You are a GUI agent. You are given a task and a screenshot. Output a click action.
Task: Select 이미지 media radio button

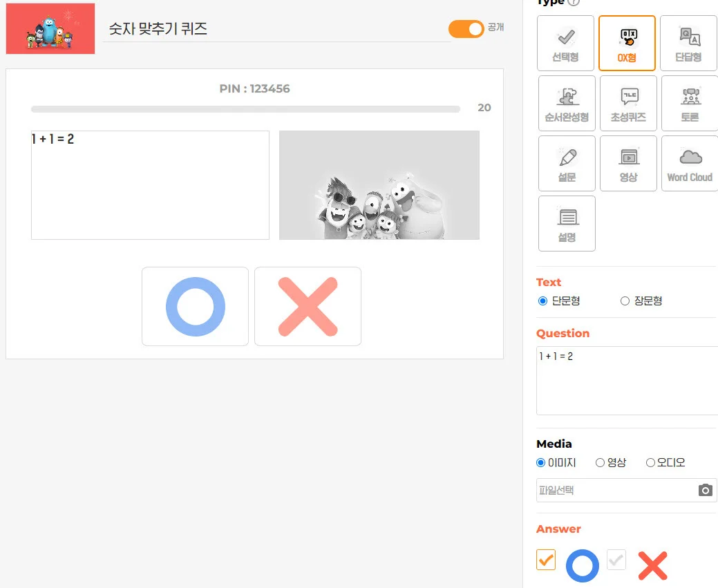[541, 462]
